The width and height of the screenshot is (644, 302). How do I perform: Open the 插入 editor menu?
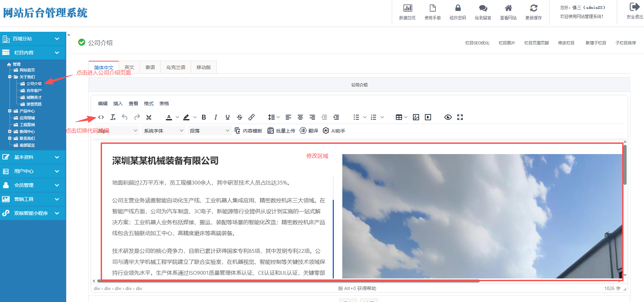pyautogui.click(x=118, y=104)
